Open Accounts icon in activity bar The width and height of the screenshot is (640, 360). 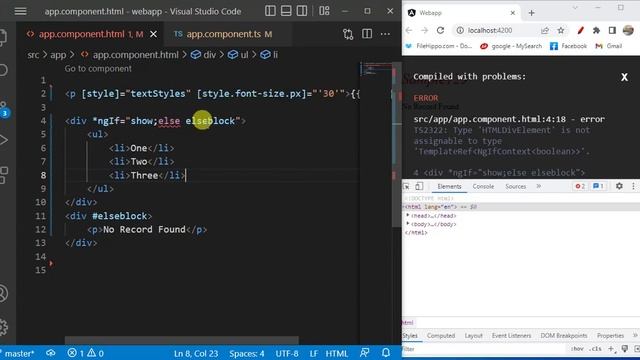point(4,293)
